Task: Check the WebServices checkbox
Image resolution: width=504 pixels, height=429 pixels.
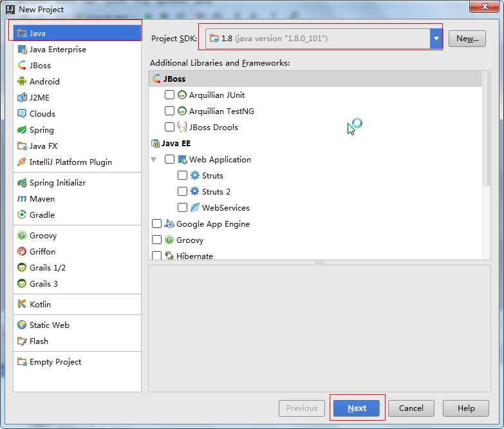Action: (x=182, y=207)
